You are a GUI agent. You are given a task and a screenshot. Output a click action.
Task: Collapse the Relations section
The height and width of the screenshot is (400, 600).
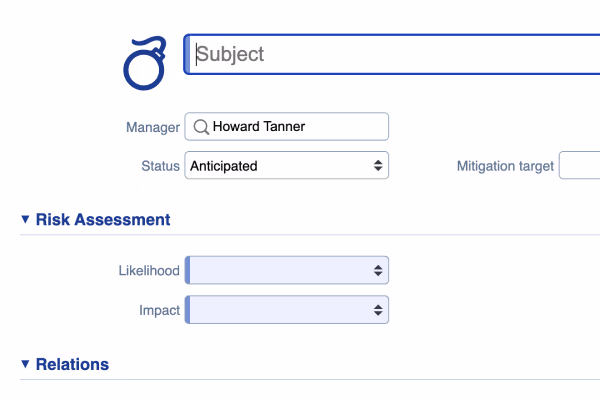click(x=25, y=364)
